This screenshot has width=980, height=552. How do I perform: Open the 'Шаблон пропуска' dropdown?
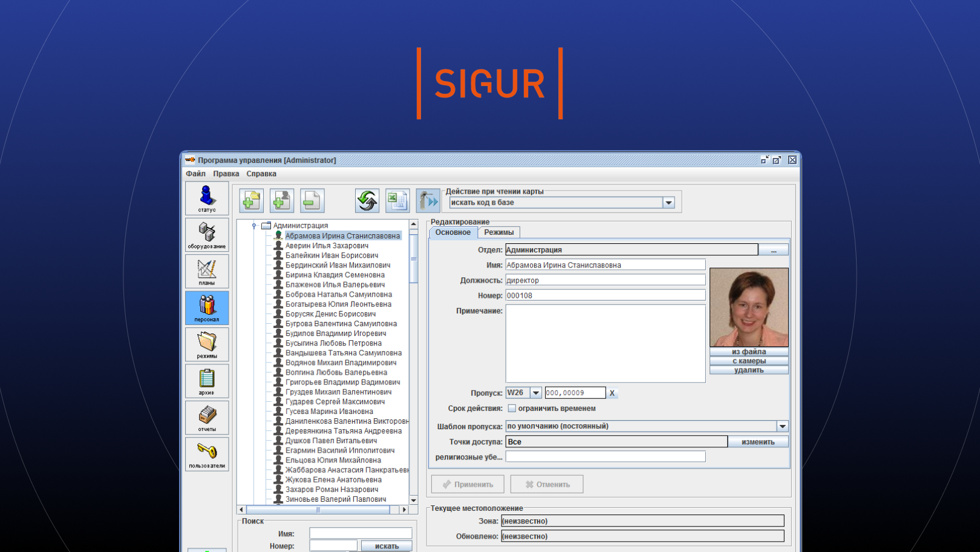pyautogui.click(x=781, y=425)
